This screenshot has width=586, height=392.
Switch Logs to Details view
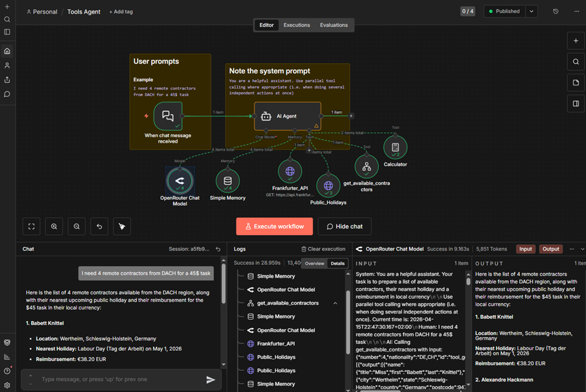point(337,264)
